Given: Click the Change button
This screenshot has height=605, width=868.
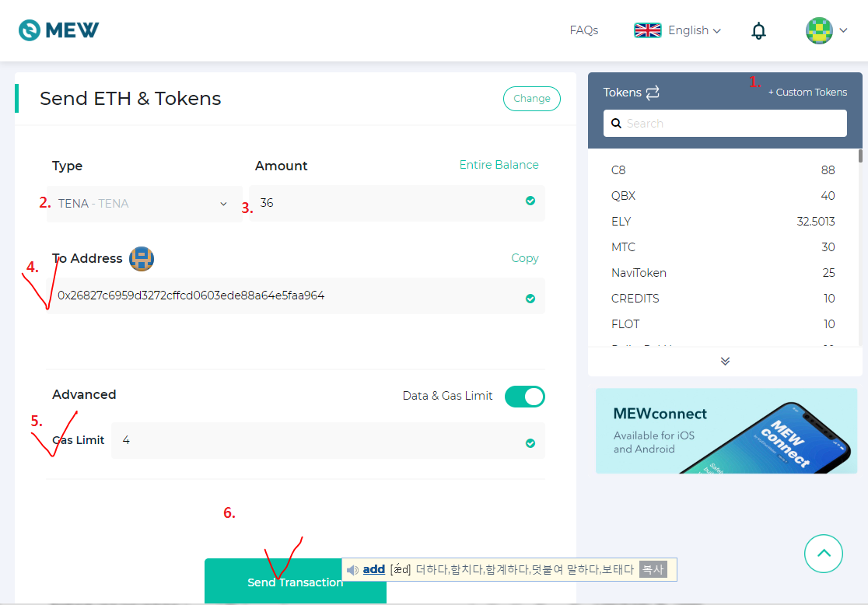Looking at the screenshot, I should [x=532, y=99].
